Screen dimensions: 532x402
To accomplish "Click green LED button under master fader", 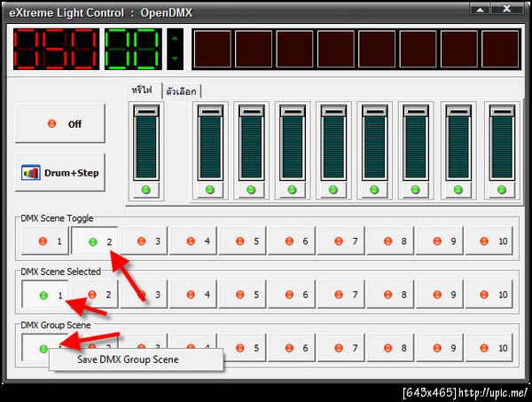I will (x=146, y=190).
